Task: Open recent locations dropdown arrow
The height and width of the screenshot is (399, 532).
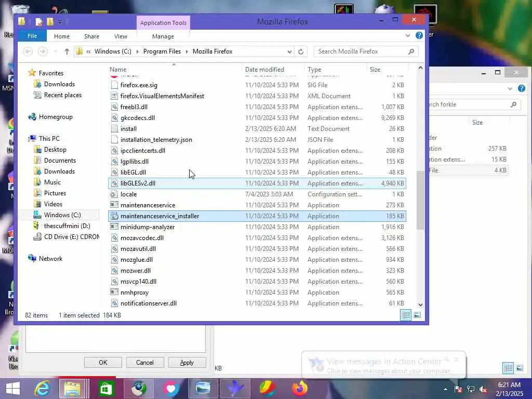Action: tap(55, 51)
